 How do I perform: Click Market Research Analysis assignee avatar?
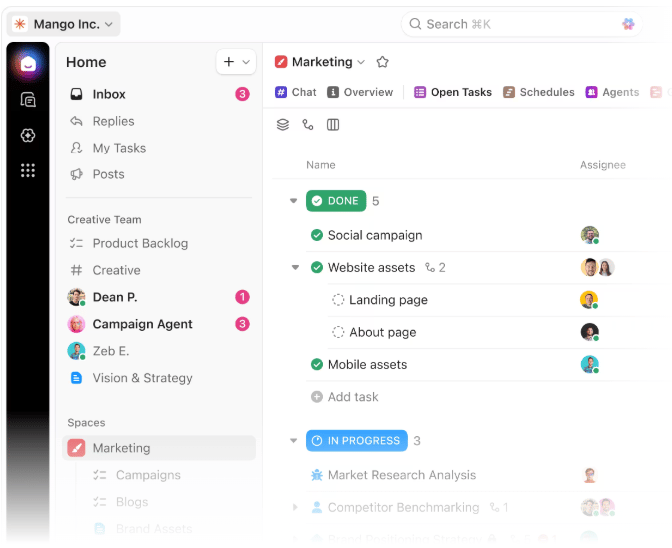point(590,475)
